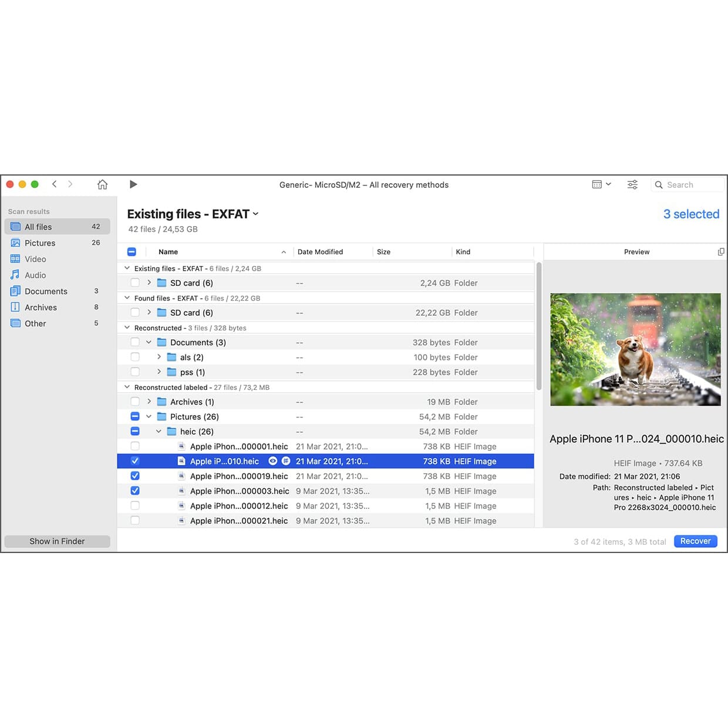Uncheck the selected 010.heic file
Image resolution: width=728 pixels, height=728 pixels.
pos(135,461)
